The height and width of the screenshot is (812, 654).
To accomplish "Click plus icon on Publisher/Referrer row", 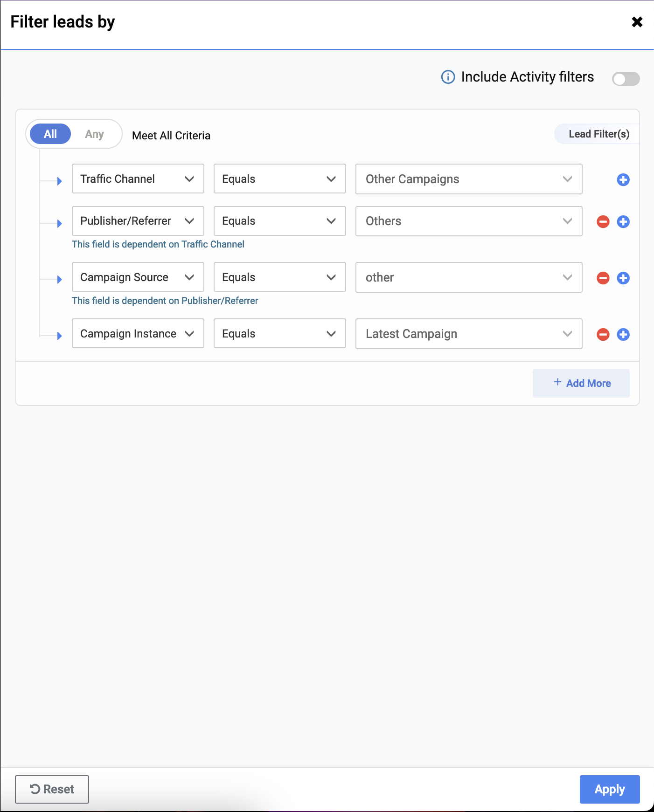I will click(x=623, y=221).
